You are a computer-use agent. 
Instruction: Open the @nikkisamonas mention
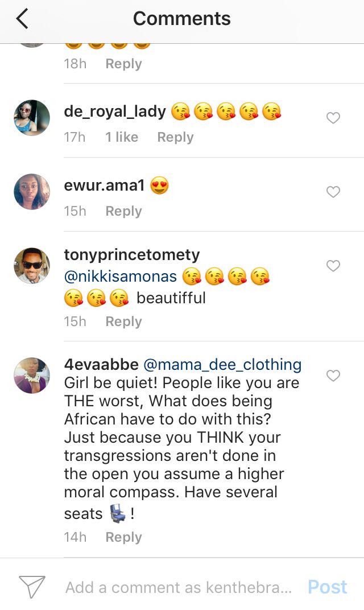tap(121, 277)
